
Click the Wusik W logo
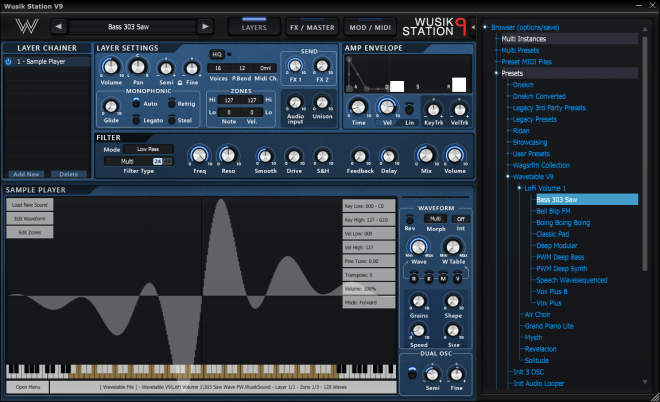[x=27, y=27]
